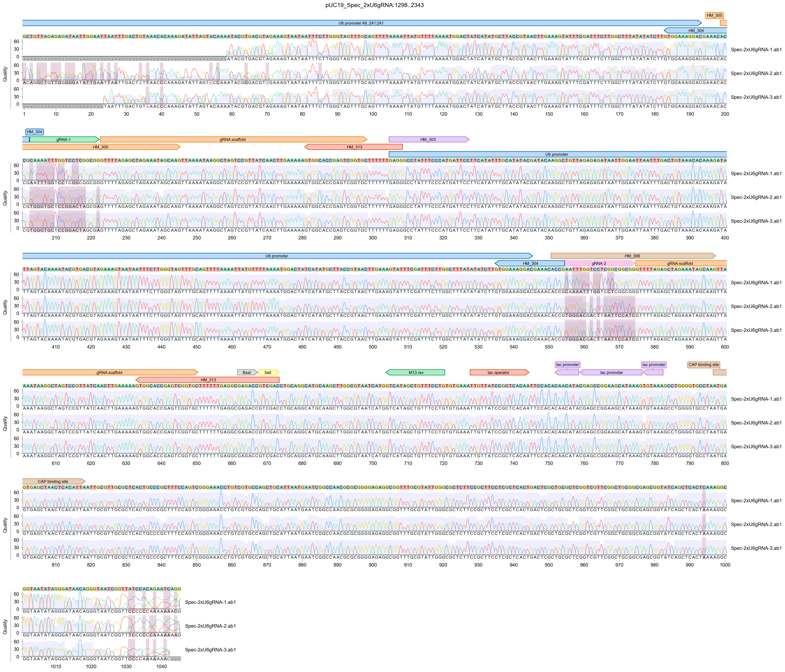Select the CAP binding site arrow
This screenshot has width=785, height=672.
(x=53, y=481)
